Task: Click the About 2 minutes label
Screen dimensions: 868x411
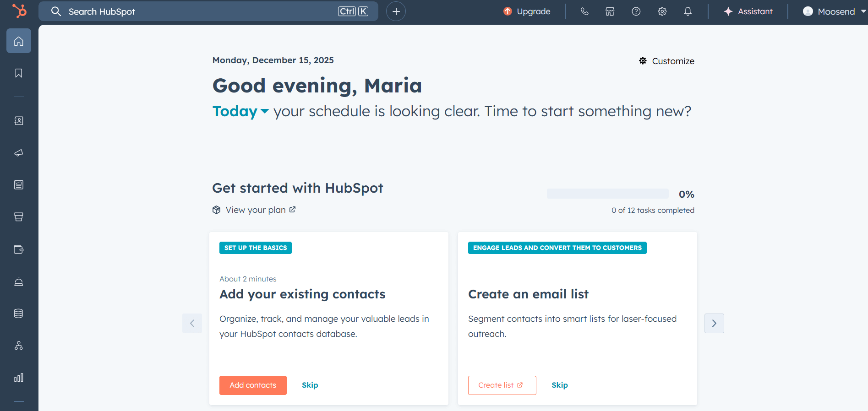Action: (x=248, y=279)
